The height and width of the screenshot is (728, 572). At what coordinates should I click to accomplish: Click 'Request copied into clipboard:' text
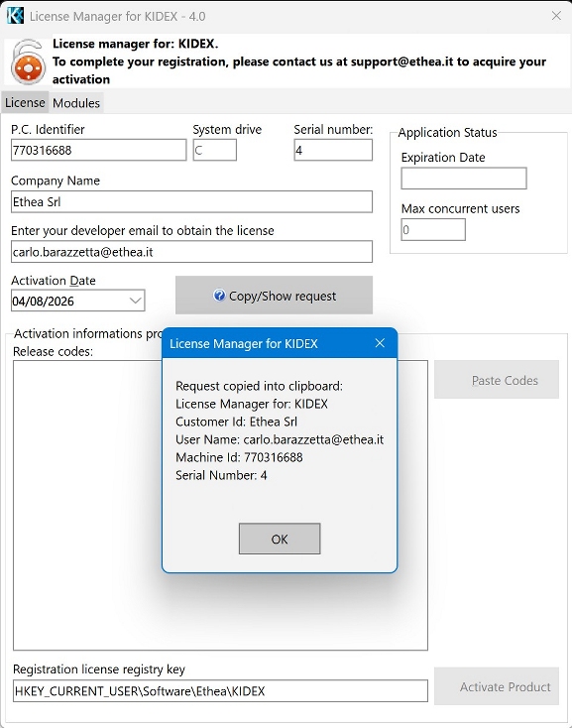[x=259, y=386]
